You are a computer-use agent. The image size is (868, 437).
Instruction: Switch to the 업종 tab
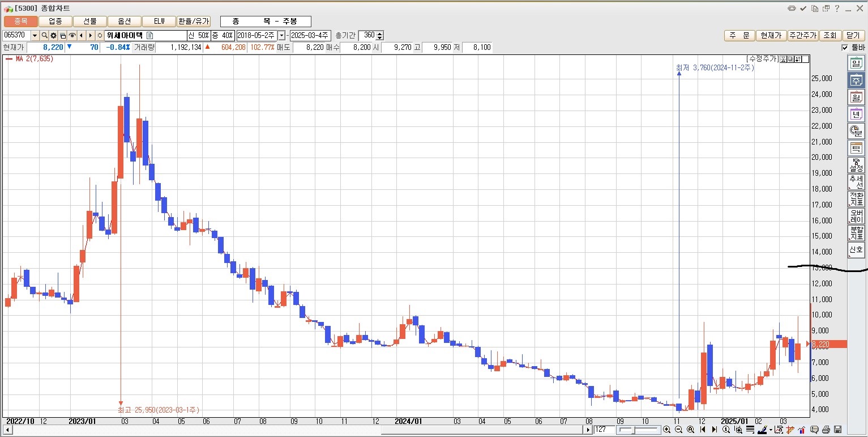coord(55,21)
